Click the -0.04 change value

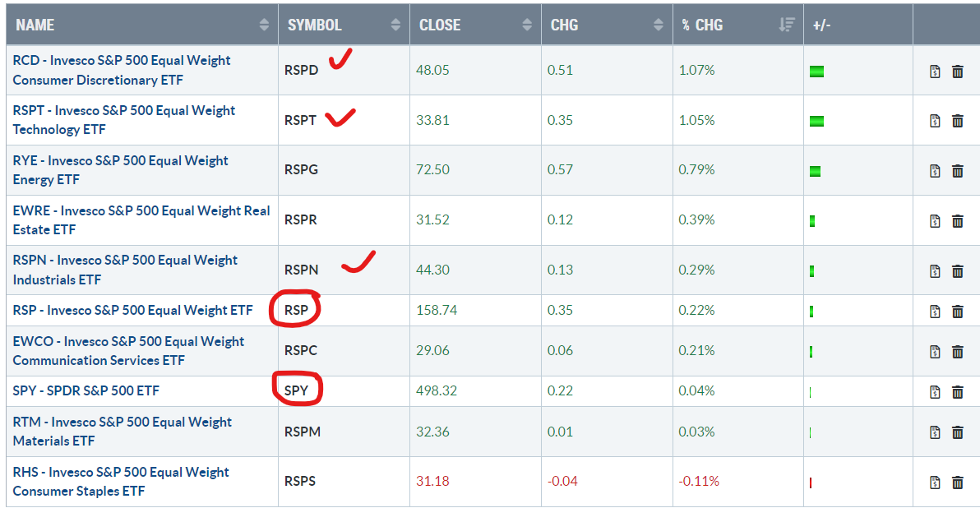[x=562, y=481]
